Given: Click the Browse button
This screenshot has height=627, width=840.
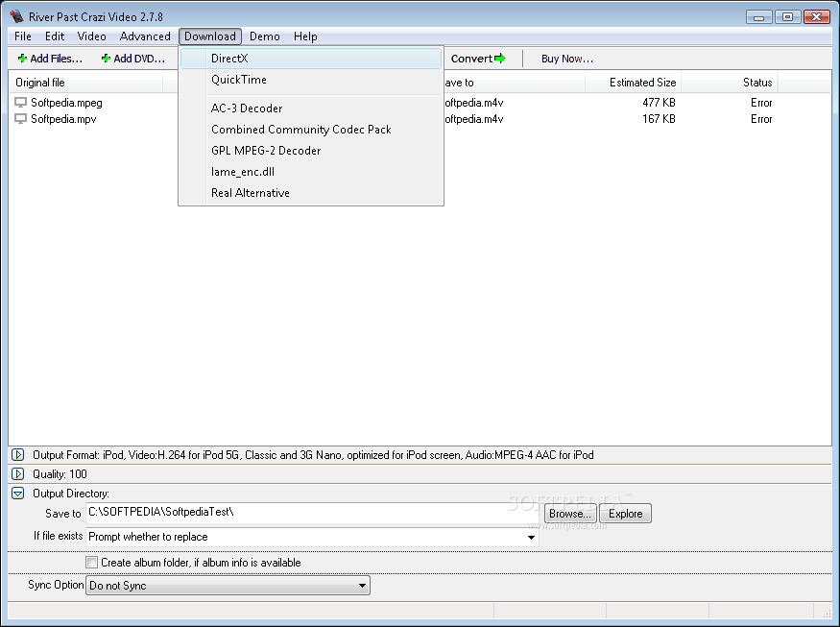Looking at the screenshot, I should point(570,514).
